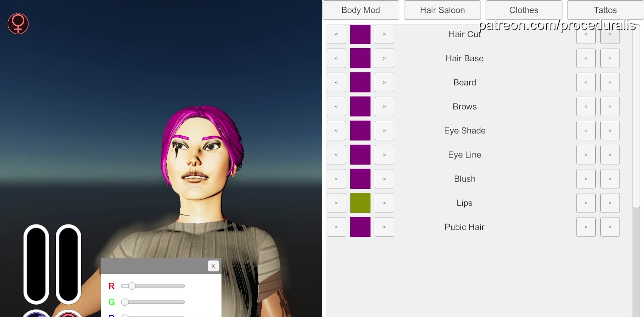The width and height of the screenshot is (644, 317).
Task: Advance to next Lips color on left
Action: coord(384,203)
